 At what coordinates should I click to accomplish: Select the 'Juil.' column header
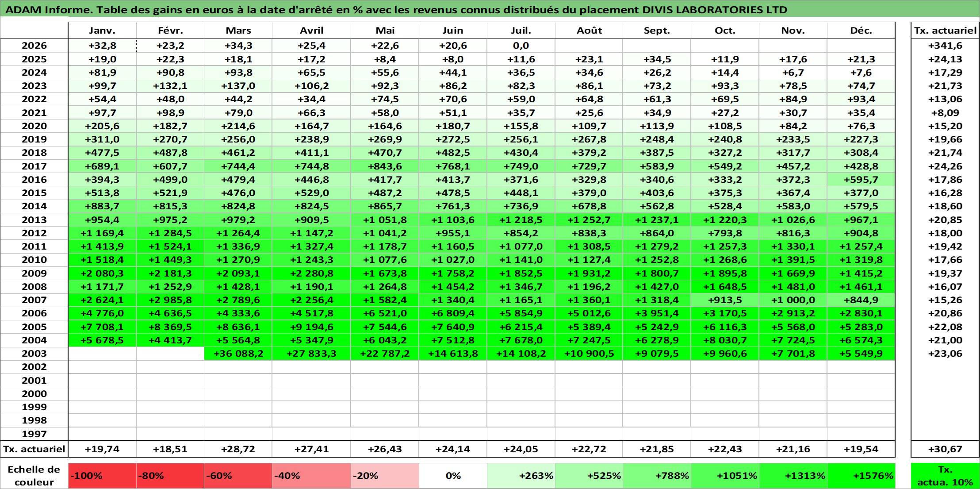point(521,31)
